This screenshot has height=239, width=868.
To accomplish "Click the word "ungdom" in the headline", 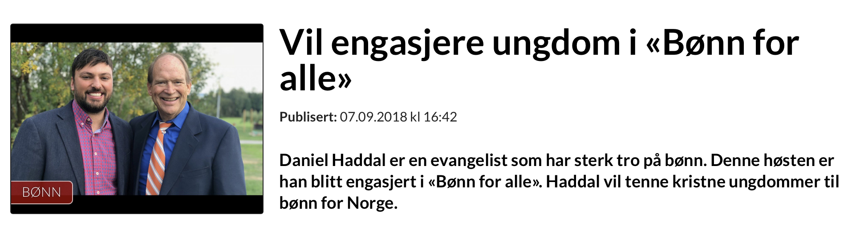I will click(556, 45).
